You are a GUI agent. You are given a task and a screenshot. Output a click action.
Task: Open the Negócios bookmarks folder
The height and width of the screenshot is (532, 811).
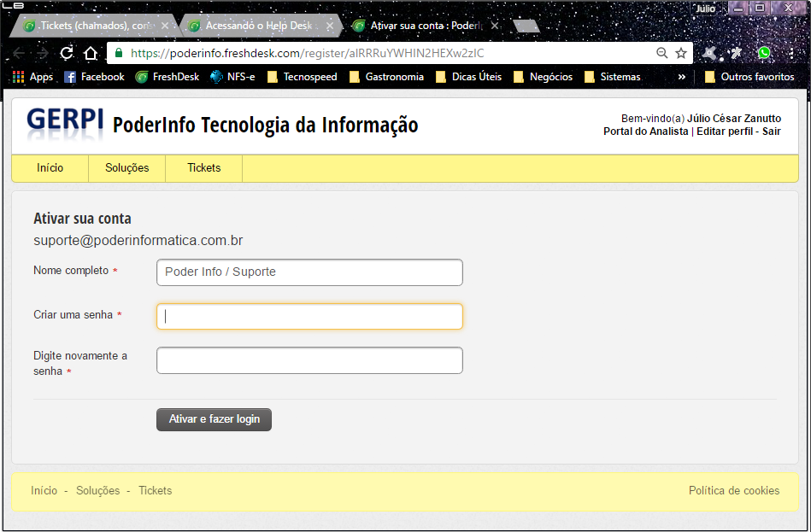543,77
